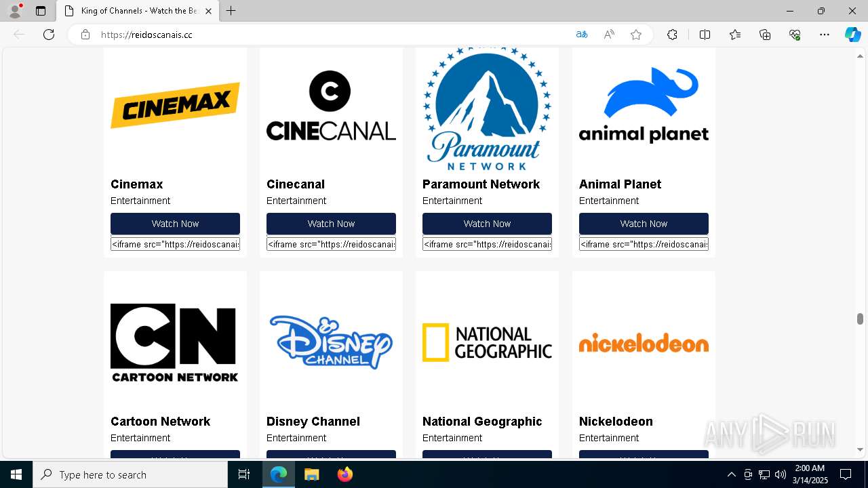The width and height of the screenshot is (868, 488).
Task: Open File Explorer from taskbar
Action: pyautogui.click(x=311, y=474)
